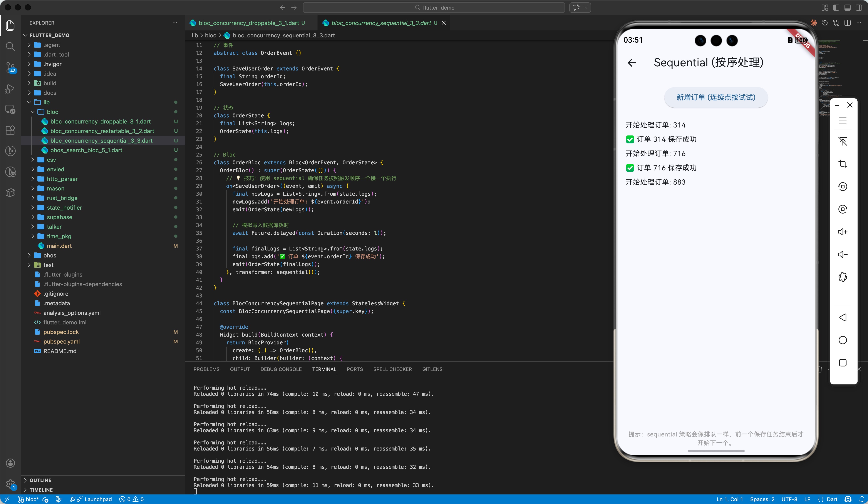Toggle secondary side bar layout button
The image size is (868, 504).
[859, 8]
